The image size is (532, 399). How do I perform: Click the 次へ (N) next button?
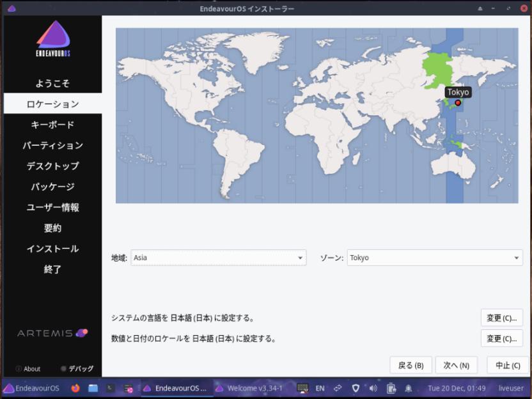(x=457, y=365)
